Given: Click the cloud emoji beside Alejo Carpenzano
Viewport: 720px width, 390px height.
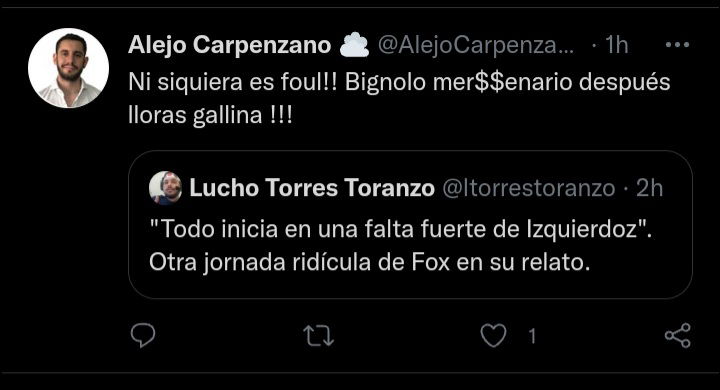Looking at the screenshot, I should 354,45.
